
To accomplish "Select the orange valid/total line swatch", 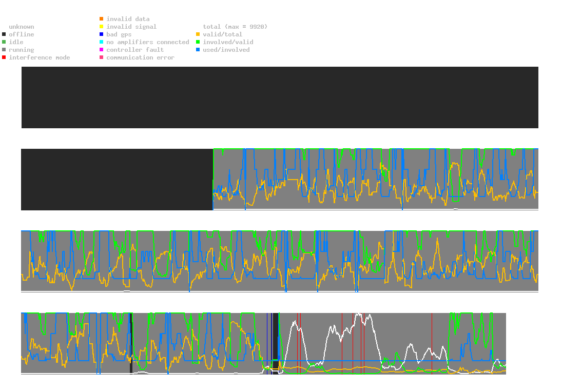I will click(x=198, y=34).
